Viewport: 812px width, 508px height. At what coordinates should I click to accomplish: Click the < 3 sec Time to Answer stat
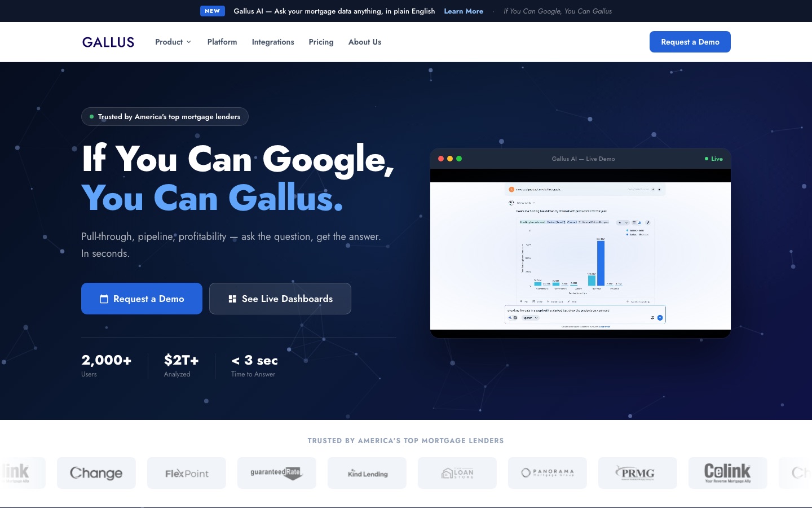tap(254, 365)
